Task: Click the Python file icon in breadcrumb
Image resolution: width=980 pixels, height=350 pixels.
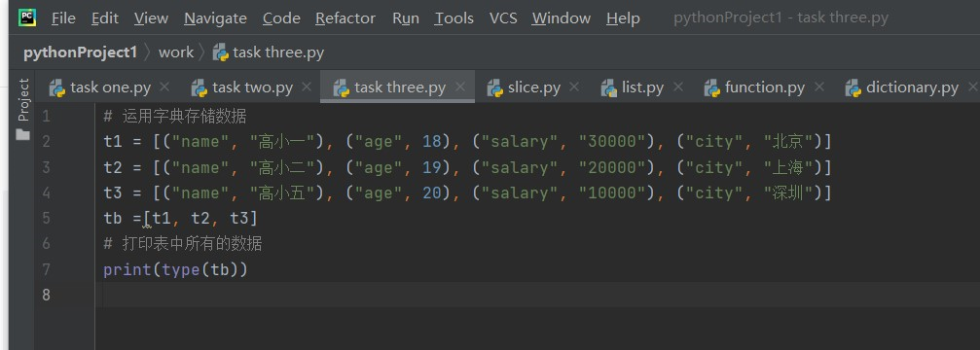Action: point(220,52)
